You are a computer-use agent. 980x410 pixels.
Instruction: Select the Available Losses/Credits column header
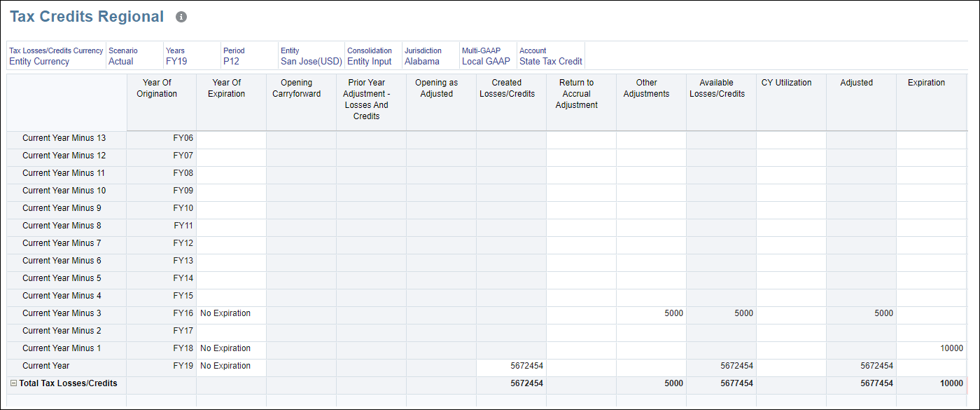tap(722, 102)
